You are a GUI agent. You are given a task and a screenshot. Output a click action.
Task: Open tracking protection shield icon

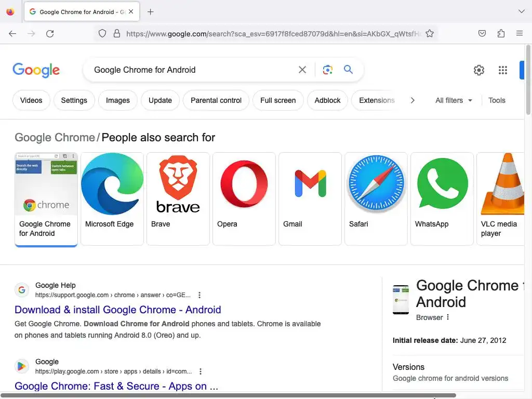pos(102,33)
